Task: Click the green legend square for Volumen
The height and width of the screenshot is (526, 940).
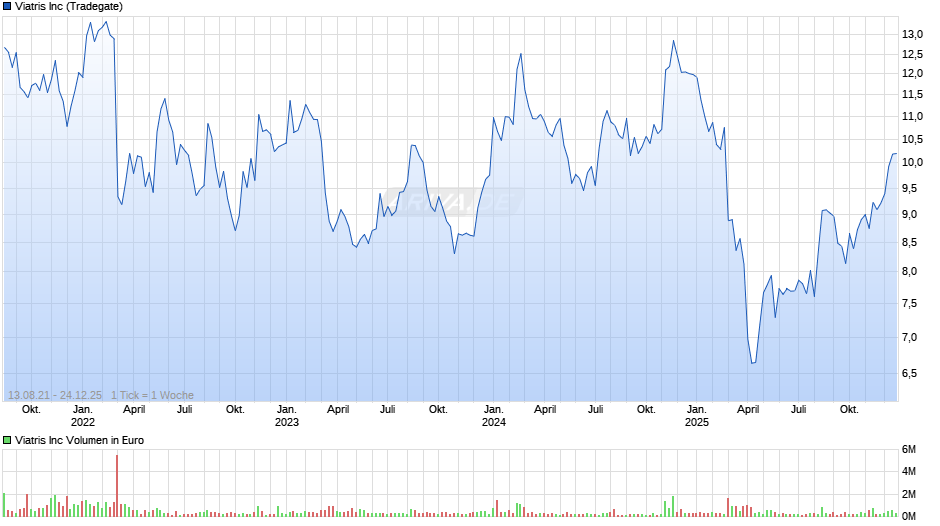Action: 7,440
